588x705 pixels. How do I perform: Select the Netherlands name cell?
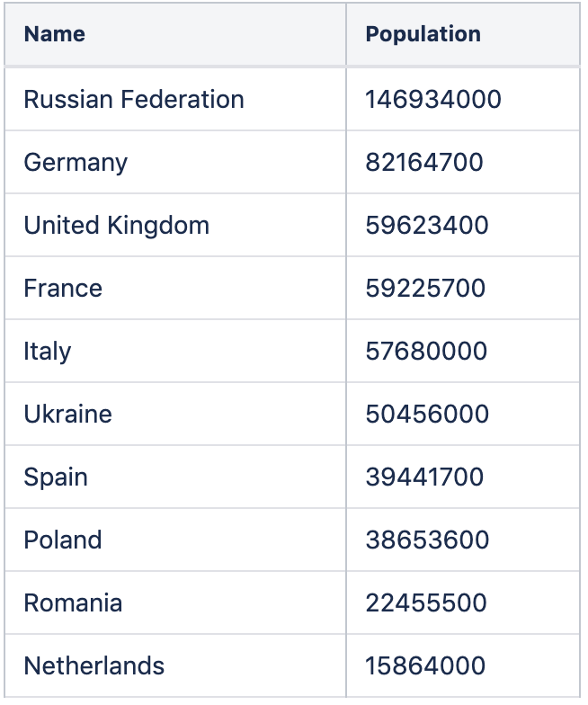(x=94, y=665)
